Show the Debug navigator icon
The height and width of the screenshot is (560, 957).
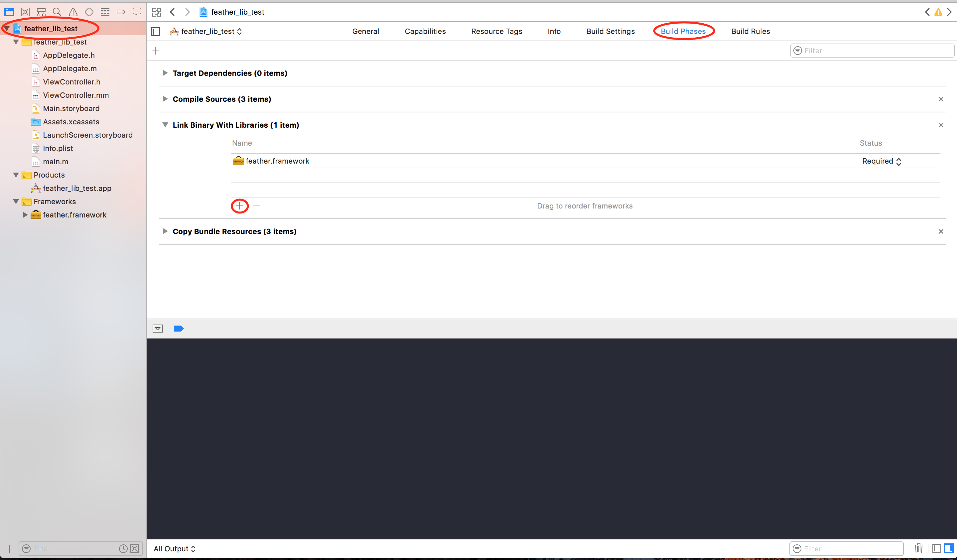click(x=105, y=12)
